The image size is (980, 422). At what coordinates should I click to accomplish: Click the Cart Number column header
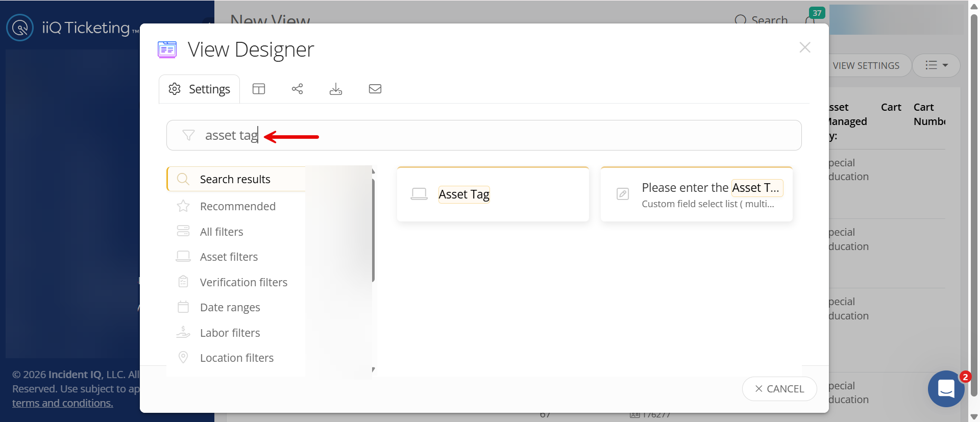coord(929,114)
